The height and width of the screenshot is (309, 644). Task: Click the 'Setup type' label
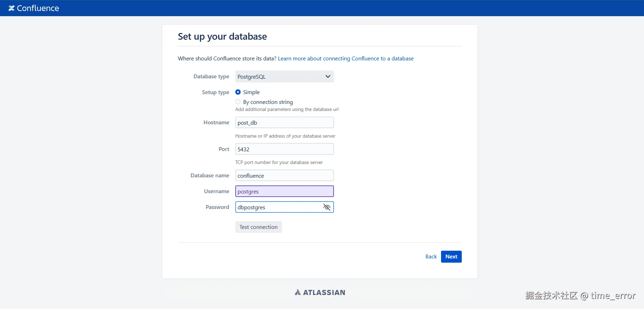[216, 92]
